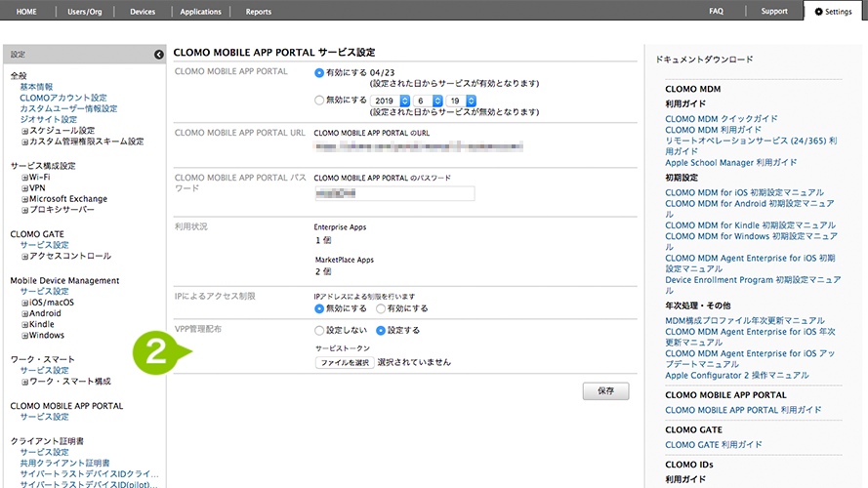
Task: Click the CLOMO MOBILE APP PORTAL password field
Action: [394, 193]
